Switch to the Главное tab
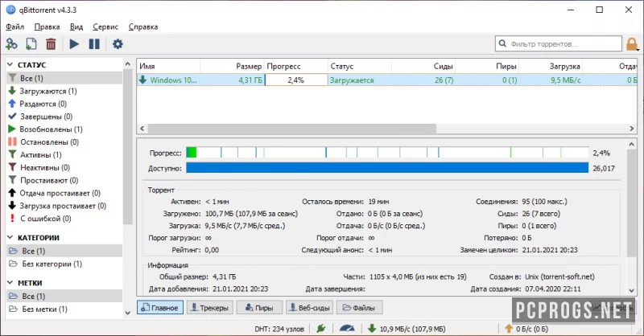The height and width of the screenshot is (336, 644). [159, 307]
